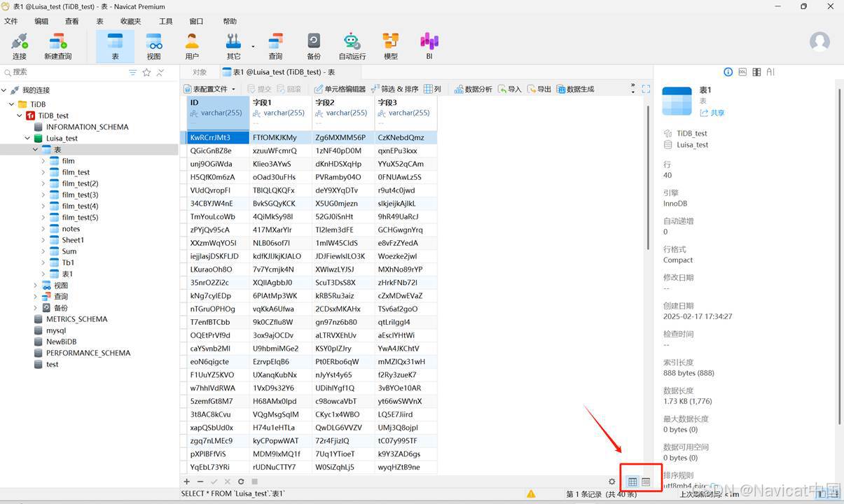Click the info icon in right panel
Viewport: 844px width, 504px height.
pyautogui.click(x=728, y=72)
